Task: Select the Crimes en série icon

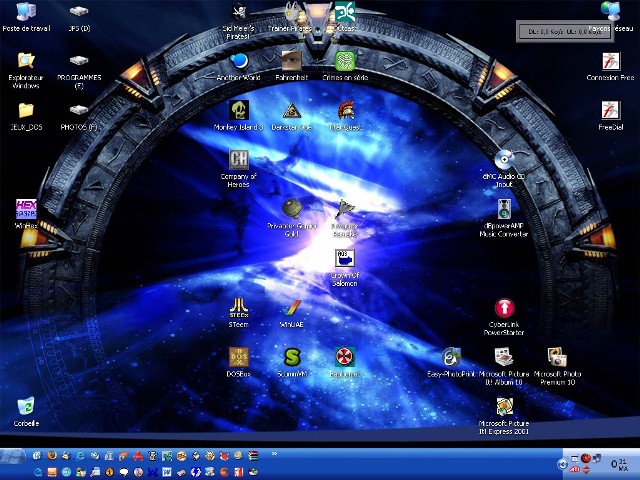Action: coord(345,67)
